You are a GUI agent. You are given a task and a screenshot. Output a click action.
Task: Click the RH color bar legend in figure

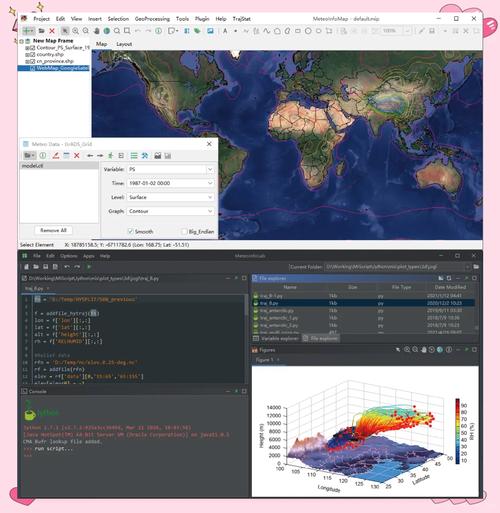(x=458, y=431)
